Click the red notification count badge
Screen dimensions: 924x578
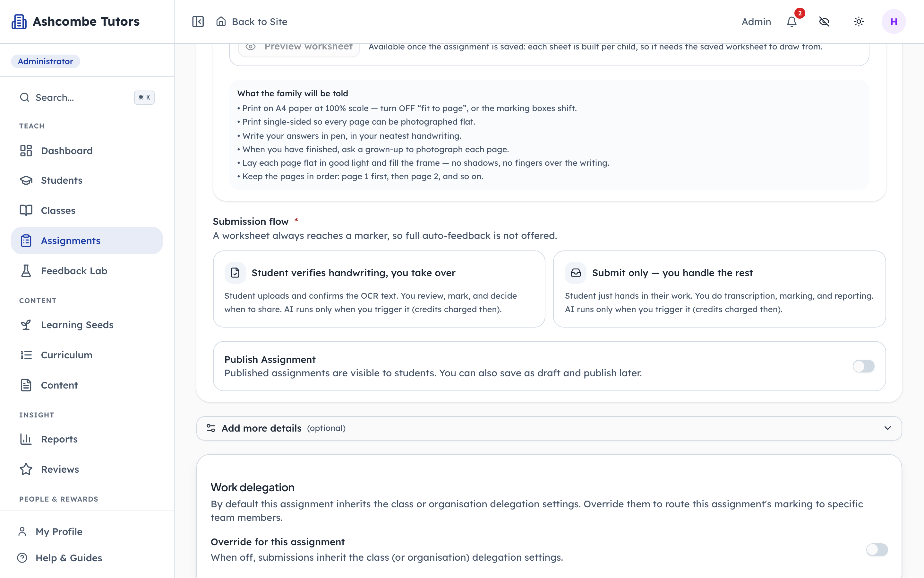(x=800, y=13)
